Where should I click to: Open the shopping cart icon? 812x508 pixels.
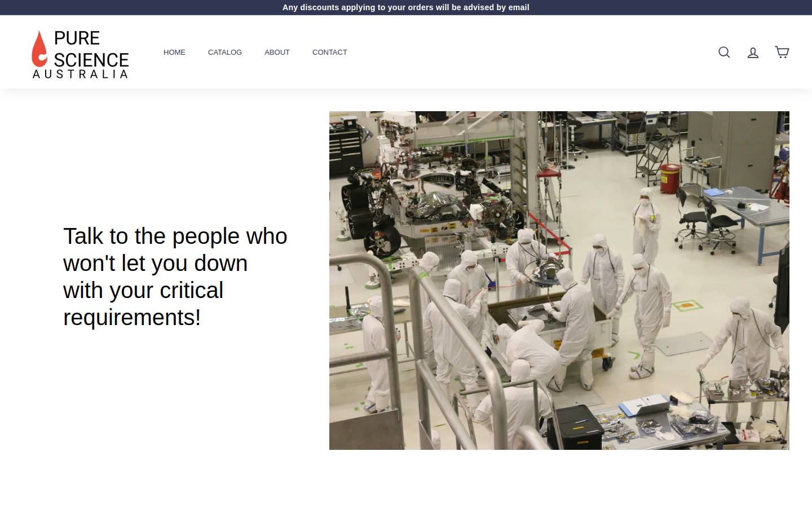782,52
